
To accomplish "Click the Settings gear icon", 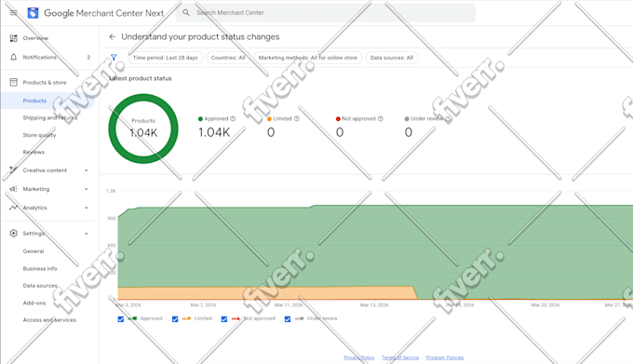I will click(13, 234).
